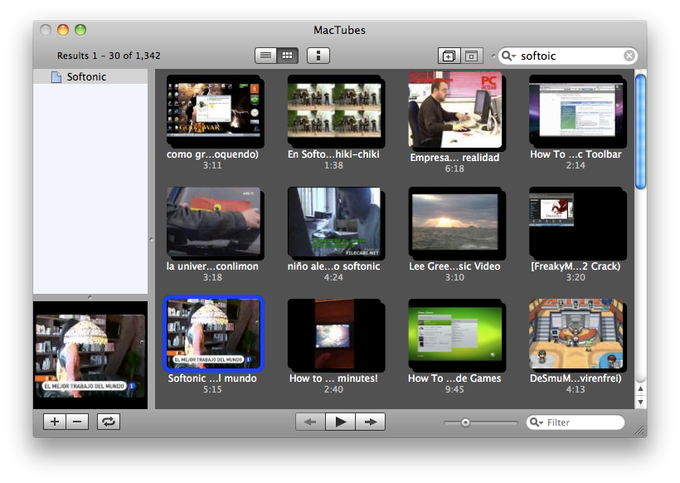Click the Filter input field

pyautogui.click(x=575, y=422)
